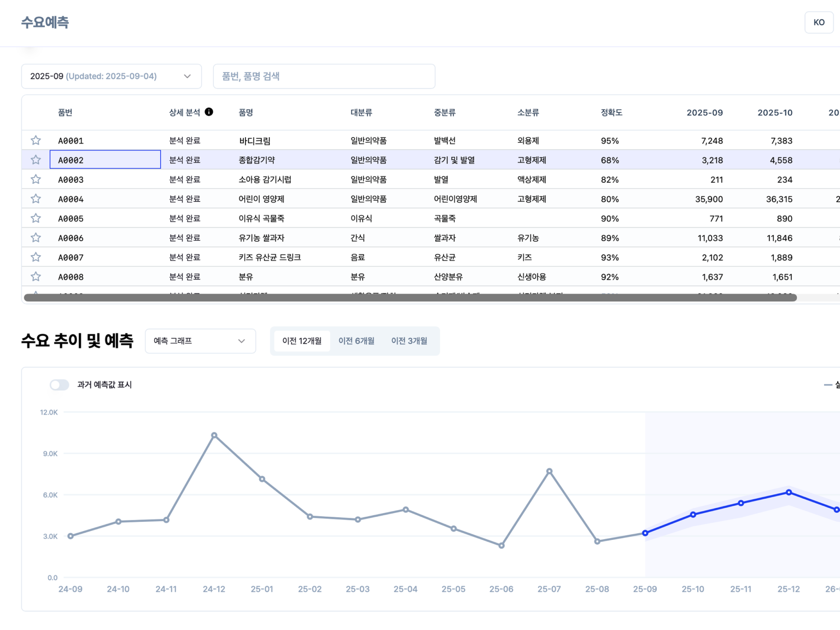Expand the 예측 그래프 chart type dropdown
This screenshot has height=630, width=840.
tap(200, 341)
